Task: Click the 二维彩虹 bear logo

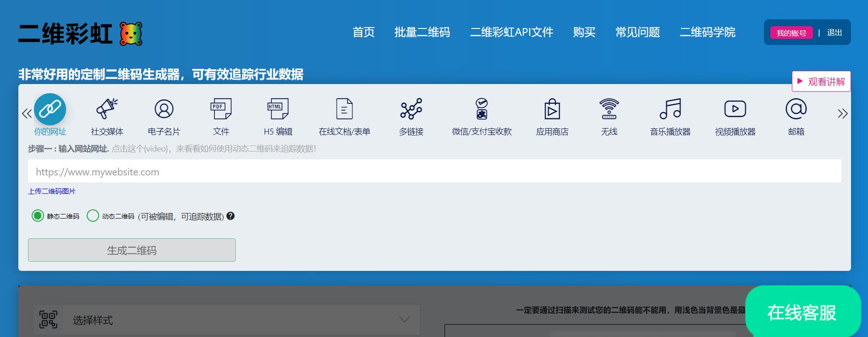Action: click(x=131, y=34)
